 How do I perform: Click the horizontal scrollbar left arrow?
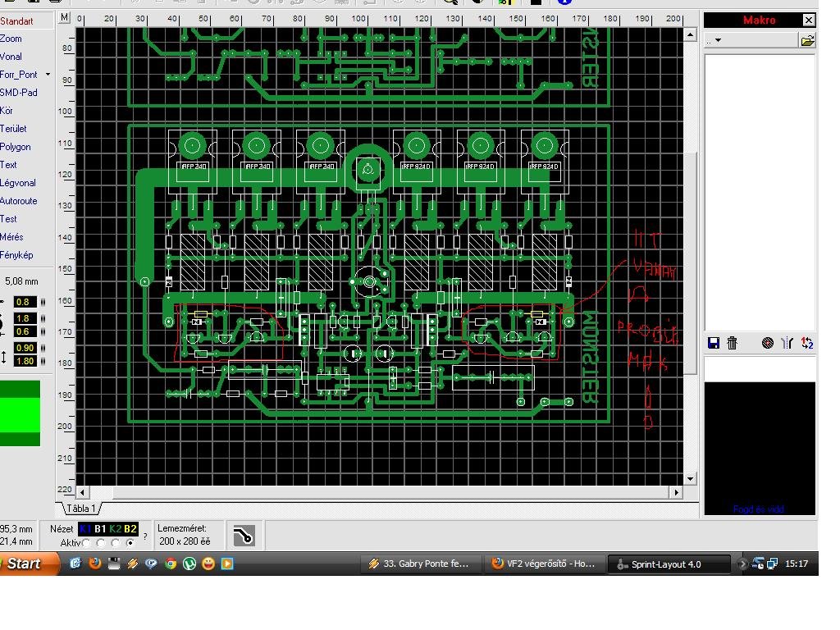point(82,492)
